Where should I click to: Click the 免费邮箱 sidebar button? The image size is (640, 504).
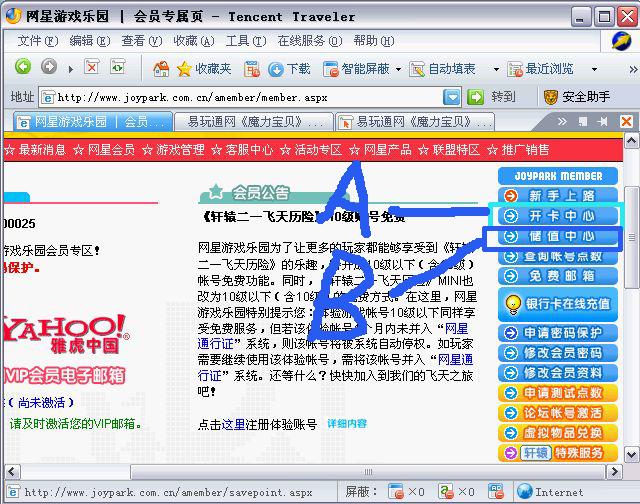558,276
